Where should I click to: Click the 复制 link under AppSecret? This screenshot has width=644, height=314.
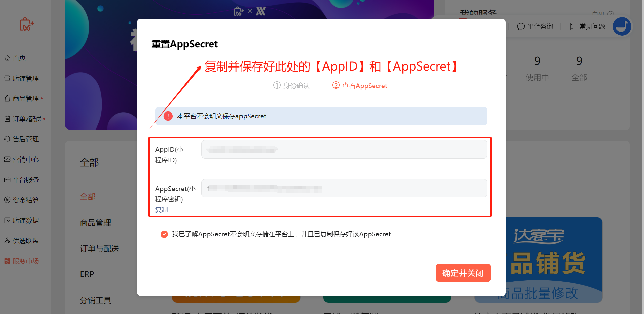click(161, 210)
